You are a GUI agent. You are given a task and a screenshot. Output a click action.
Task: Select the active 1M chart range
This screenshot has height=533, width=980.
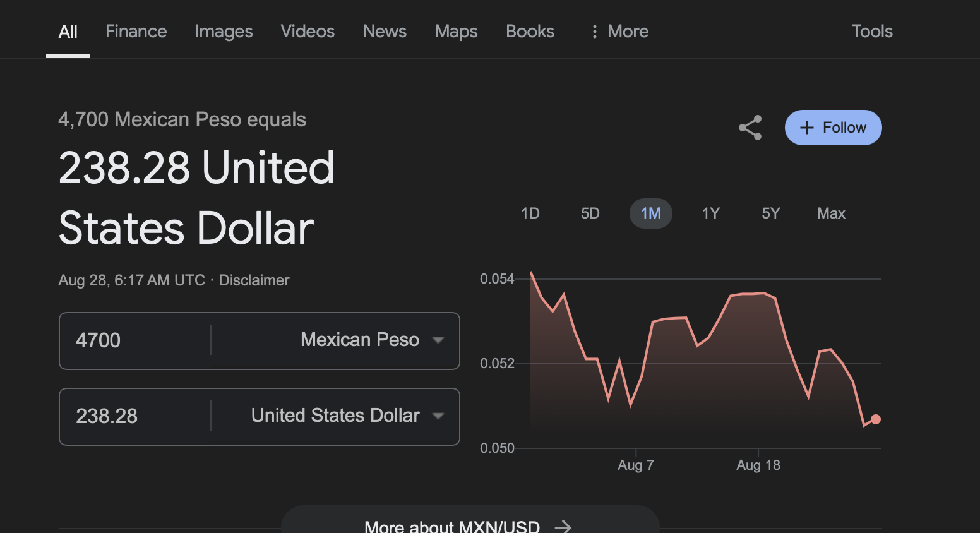651,213
